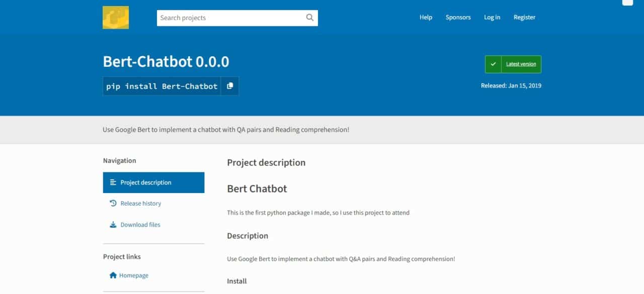This screenshot has width=644, height=294.
Task: Click the Install heading
Action: coord(237,281)
